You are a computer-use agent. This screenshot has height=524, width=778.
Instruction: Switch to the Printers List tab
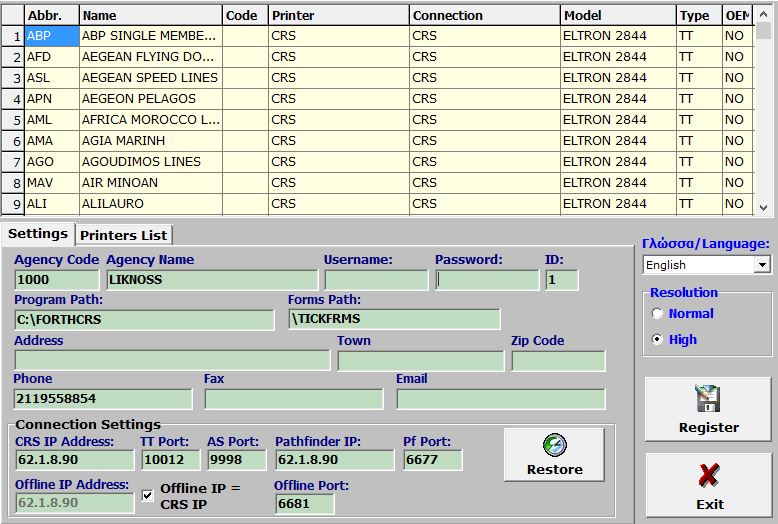pos(124,235)
